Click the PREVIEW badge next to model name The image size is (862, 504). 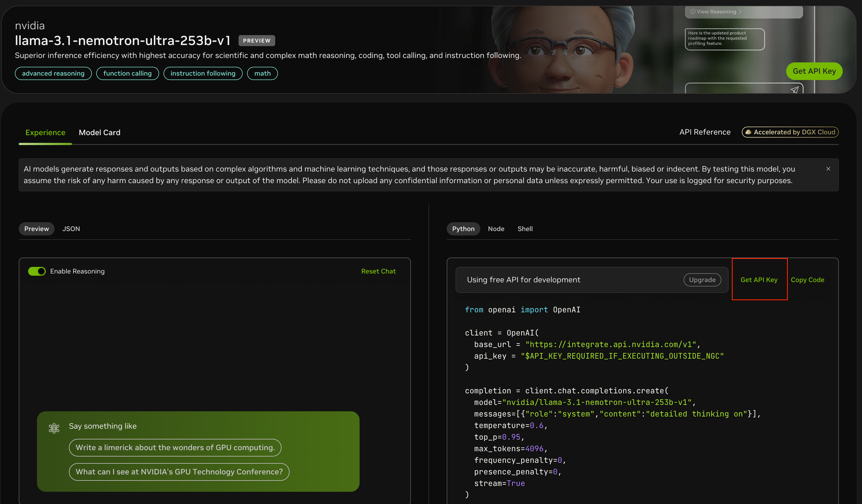point(256,40)
